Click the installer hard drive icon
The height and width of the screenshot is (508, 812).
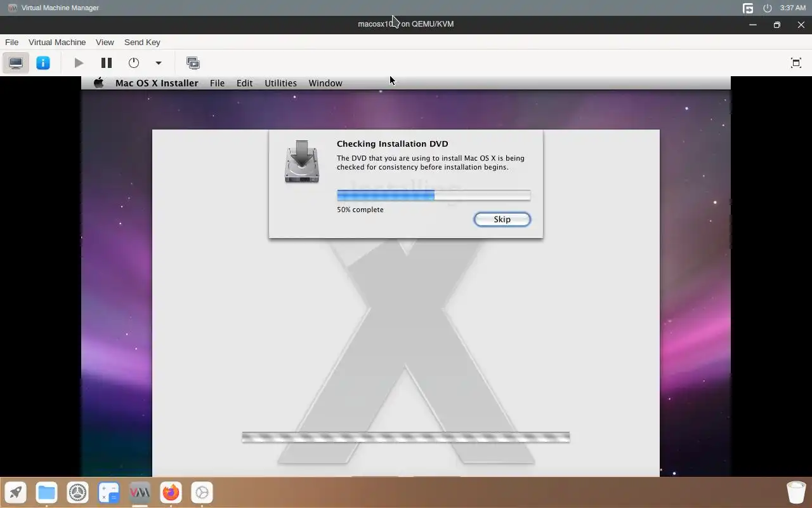[x=302, y=161]
